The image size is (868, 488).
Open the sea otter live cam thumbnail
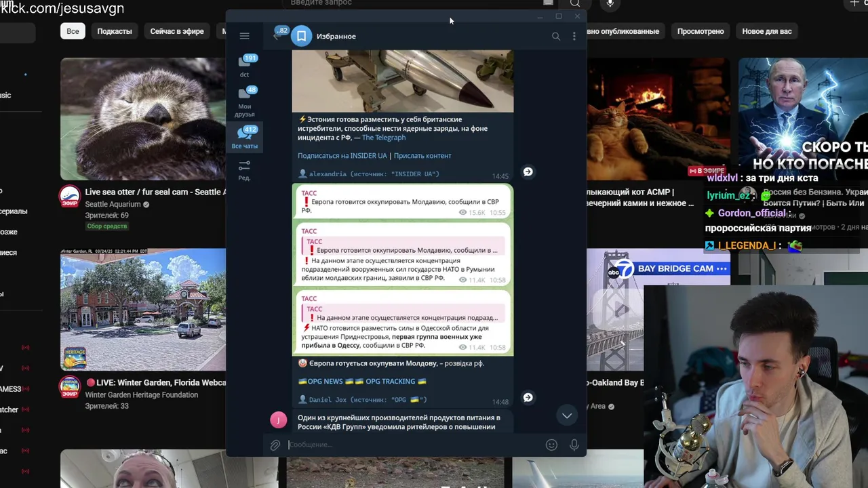click(143, 119)
